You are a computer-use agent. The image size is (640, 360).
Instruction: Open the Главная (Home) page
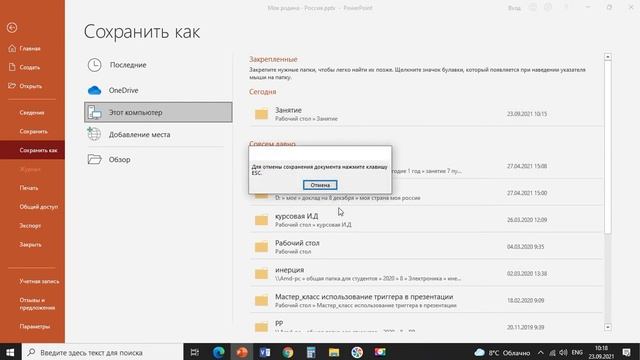24,49
